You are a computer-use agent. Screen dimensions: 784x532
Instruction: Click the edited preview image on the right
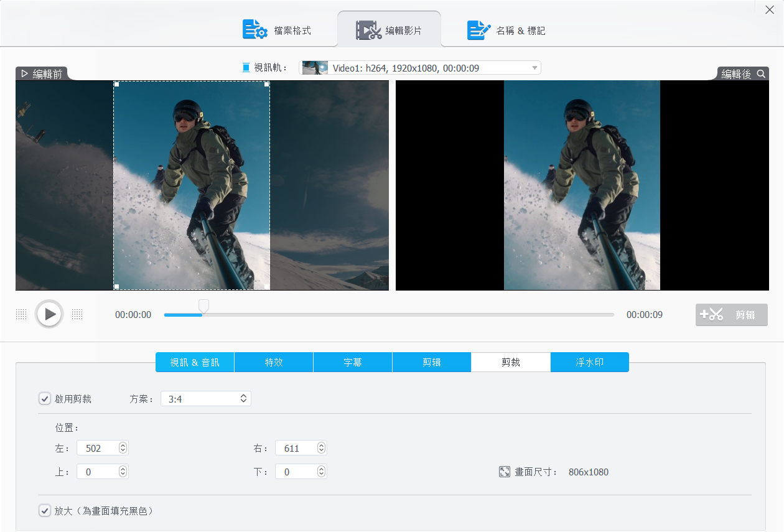click(x=582, y=185)
